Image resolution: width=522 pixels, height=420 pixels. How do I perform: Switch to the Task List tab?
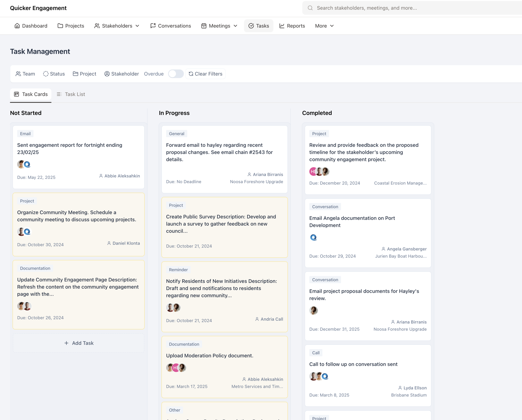click(71, 94)
